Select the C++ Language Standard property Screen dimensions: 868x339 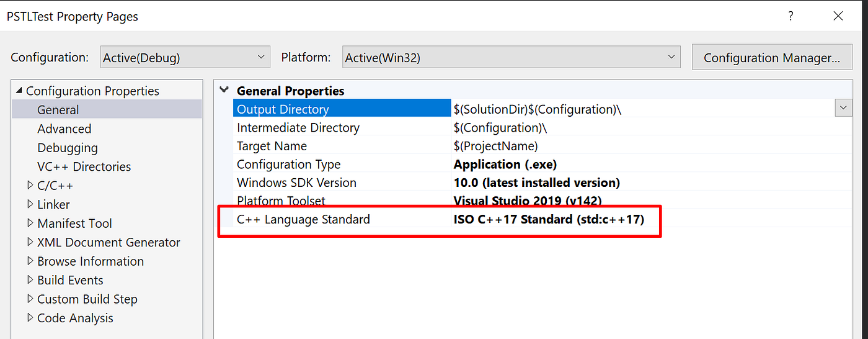[303, 219]
